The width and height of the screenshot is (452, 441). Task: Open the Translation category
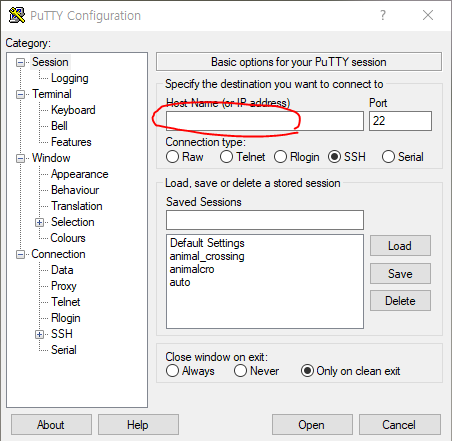pos(77,206)
